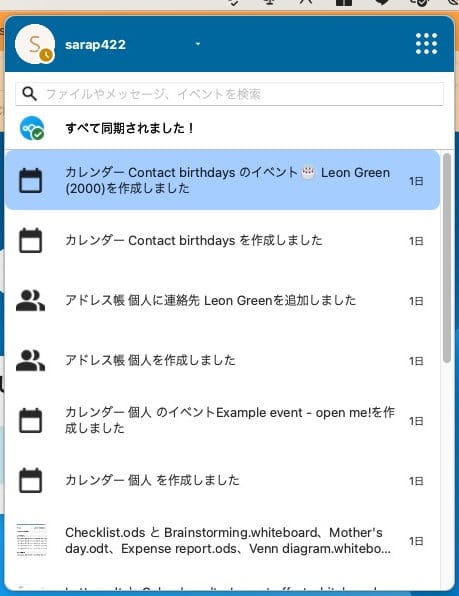Open the Checklist.ods と Brainstorming.whiteboard activity
The width and height of the screenshot is (459, 596).
click(x=223, y=541)
